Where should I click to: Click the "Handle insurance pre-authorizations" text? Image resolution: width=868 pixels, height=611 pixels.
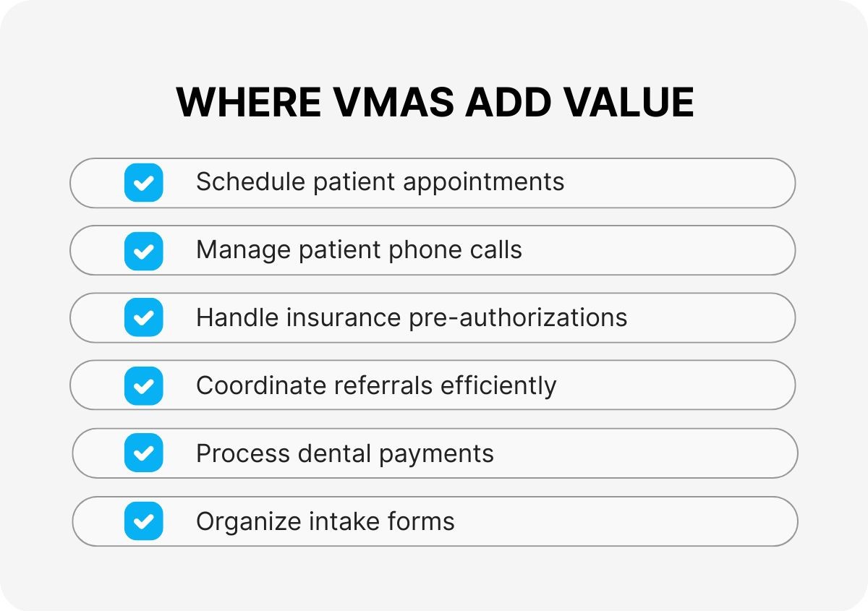pyautogui.click(x=411, y=317)
